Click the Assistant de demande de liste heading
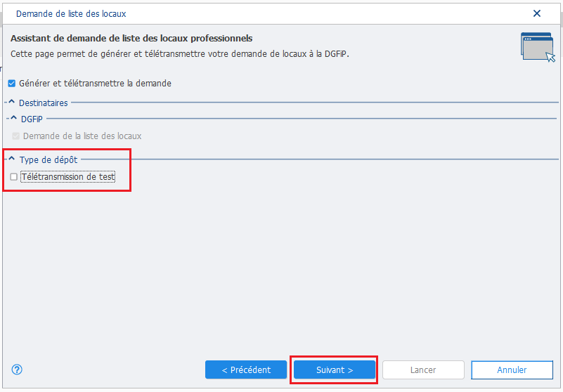Image resolution: width=563 pixels, height=392 pixels. point(131,39)
